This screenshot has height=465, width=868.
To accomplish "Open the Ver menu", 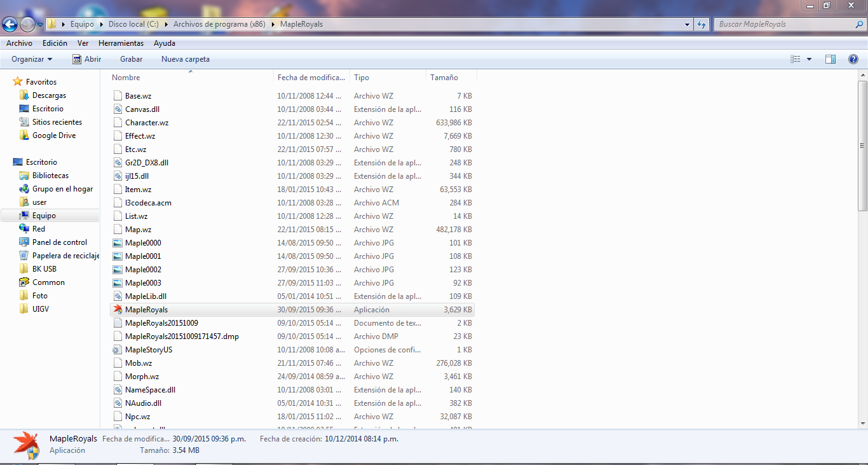I will 83,43.
